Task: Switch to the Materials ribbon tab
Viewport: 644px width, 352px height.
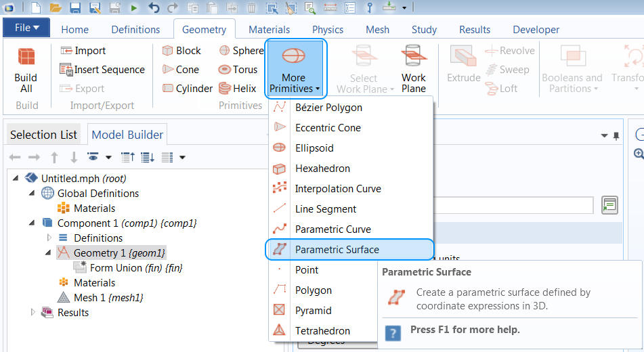Action: [269, 30]
